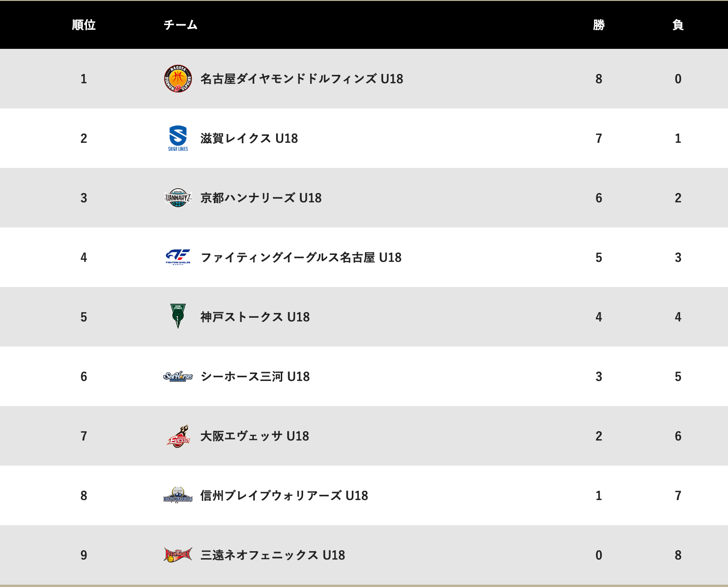Screen dimensions: 728x587
Task: Click the Nagoya Diamond Dolphins team logo
Action: pyautogui.click(x=178, y=79)
